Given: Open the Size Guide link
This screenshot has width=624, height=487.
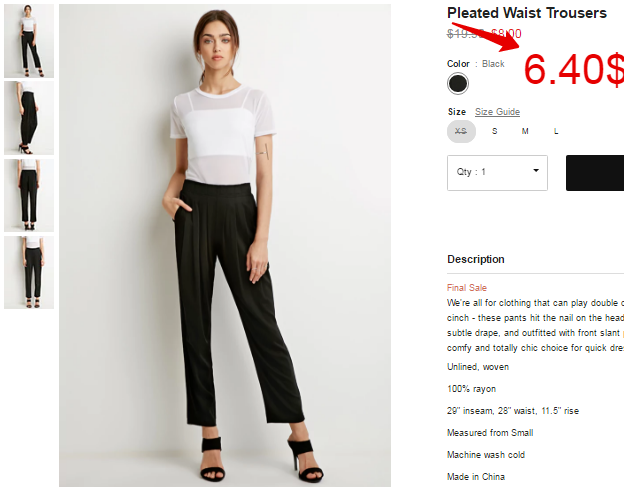Looking at the screenshot, I should point(497,112).
